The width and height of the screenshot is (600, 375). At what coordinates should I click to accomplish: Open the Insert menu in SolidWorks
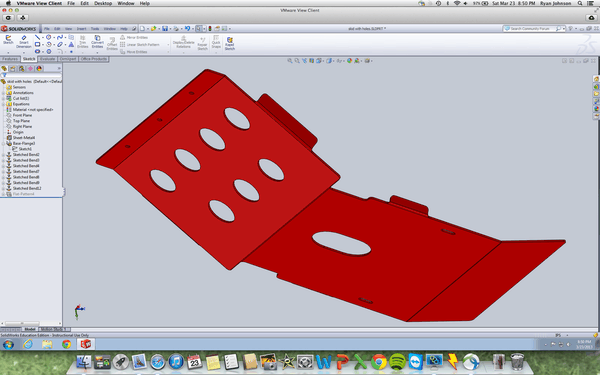tap(81, 29)
